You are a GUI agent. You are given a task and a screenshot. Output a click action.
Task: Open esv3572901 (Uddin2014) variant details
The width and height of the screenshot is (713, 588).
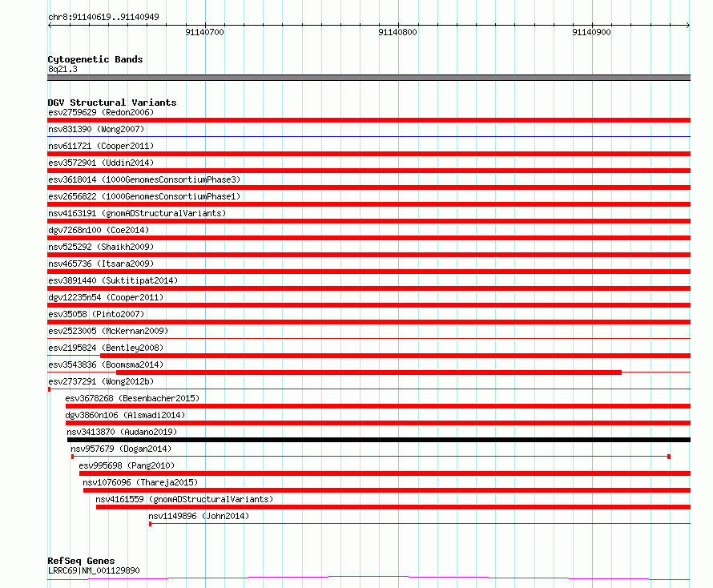point(101,163)
